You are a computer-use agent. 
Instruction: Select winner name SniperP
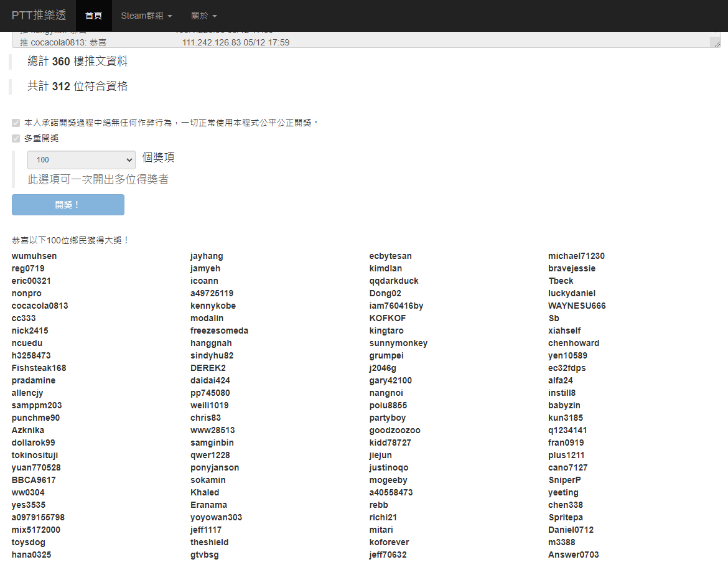[x=564, y=480]
